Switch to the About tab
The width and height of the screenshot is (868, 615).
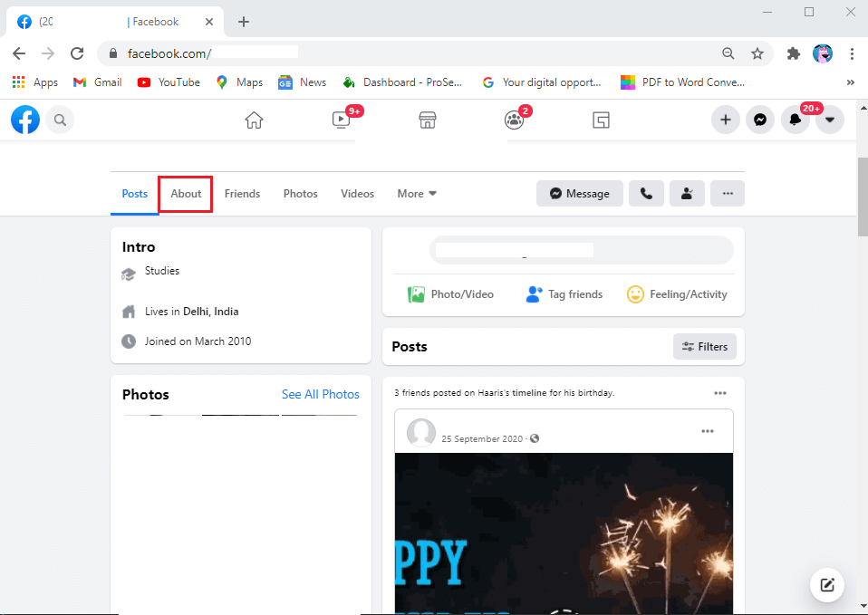click(186, 194)
